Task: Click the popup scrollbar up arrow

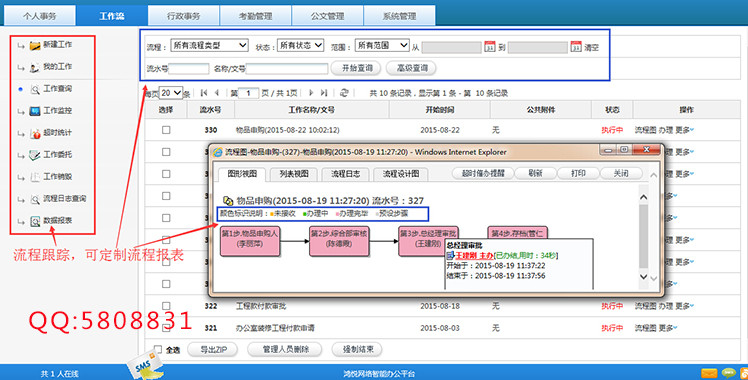Action: (x=643, y=197)
